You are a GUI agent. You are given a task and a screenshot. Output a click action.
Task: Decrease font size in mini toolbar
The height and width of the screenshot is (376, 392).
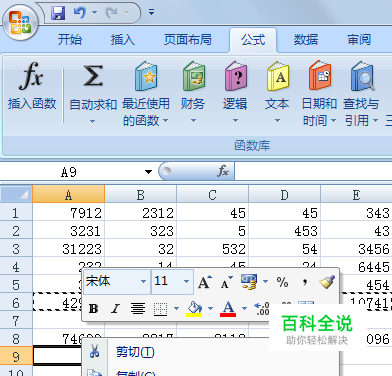coord(227,282)
